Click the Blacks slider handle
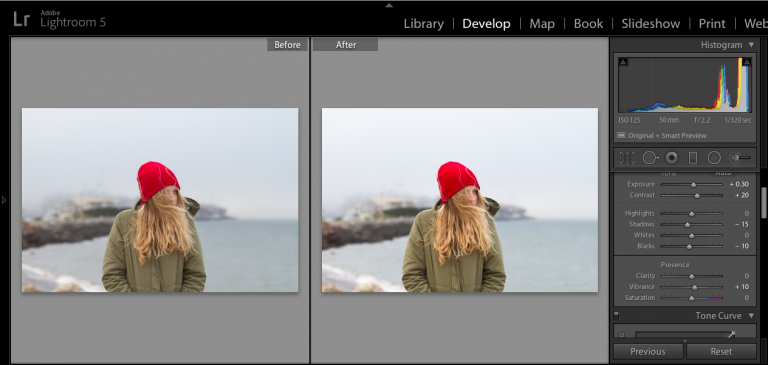Screen dimensions: 768x365 pos(689,246)
